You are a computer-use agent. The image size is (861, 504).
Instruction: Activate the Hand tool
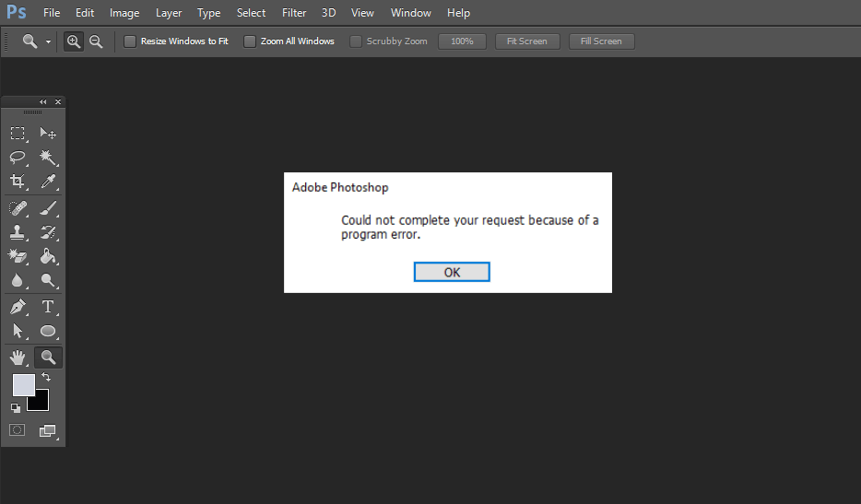(x=18, y=357)
